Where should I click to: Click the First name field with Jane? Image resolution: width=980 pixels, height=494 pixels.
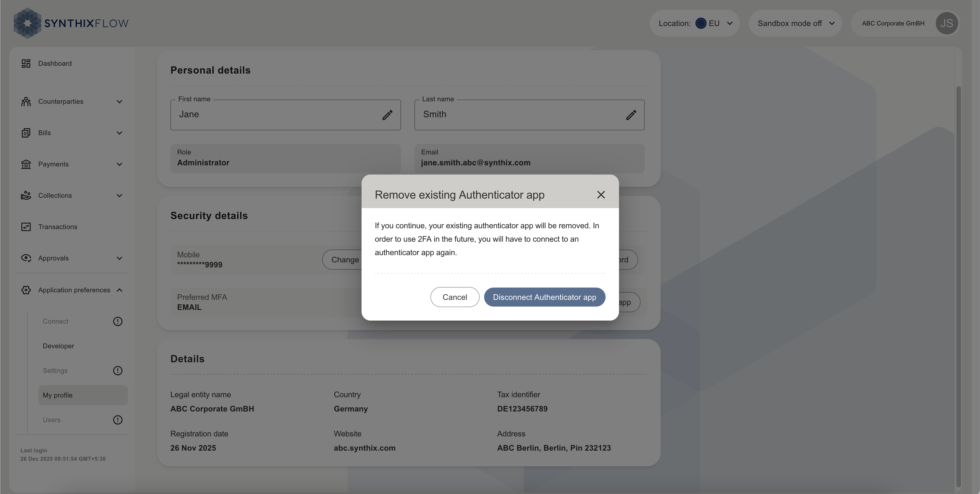pos(285,115)
